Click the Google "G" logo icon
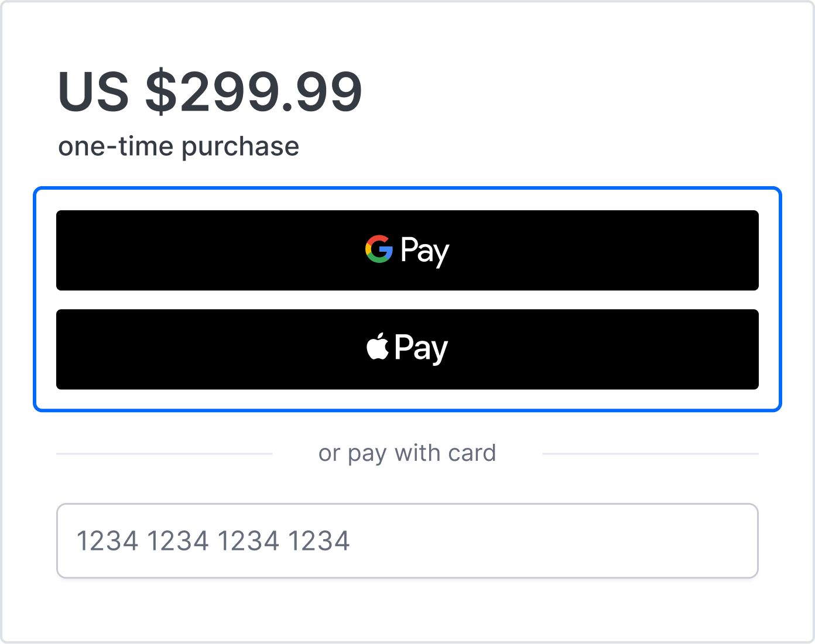Image resolution: width=815 pixels, height=644 pixels. pyautogui.click(x=379, y=249)
